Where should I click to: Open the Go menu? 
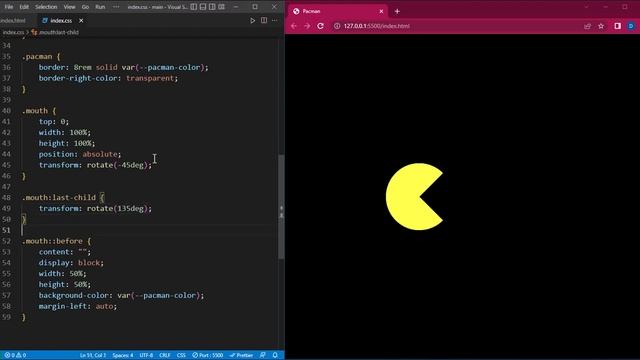pyautogui.click(x=85, y=7)
